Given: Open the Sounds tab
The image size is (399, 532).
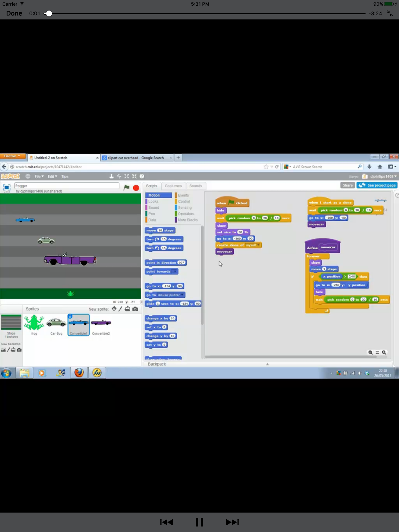Looking at the screenshot, I should point(195,186).
